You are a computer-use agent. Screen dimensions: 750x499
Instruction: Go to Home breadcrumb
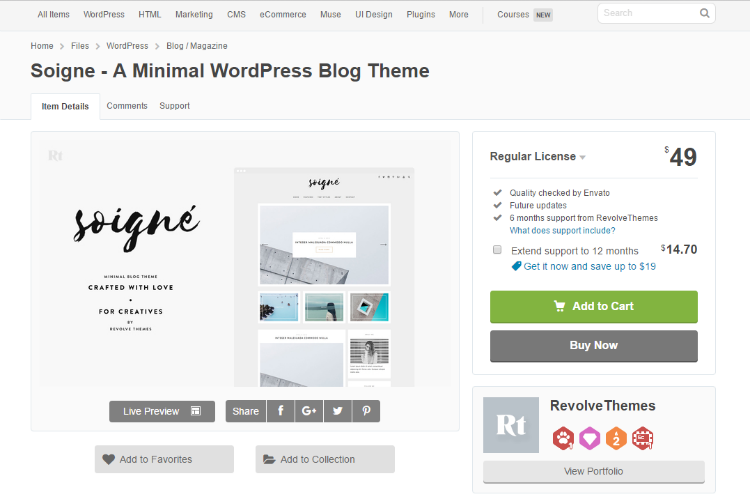[x=42, y=46]
